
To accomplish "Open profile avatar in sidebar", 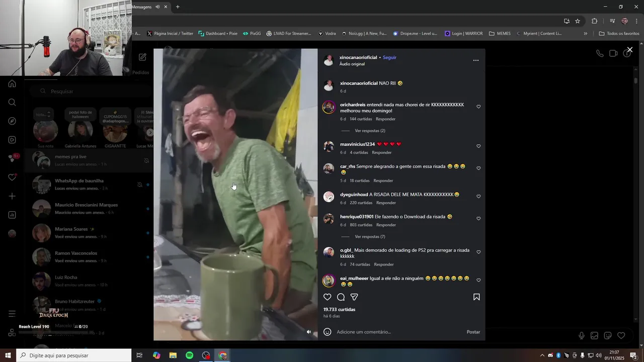I will coord(12,233).
